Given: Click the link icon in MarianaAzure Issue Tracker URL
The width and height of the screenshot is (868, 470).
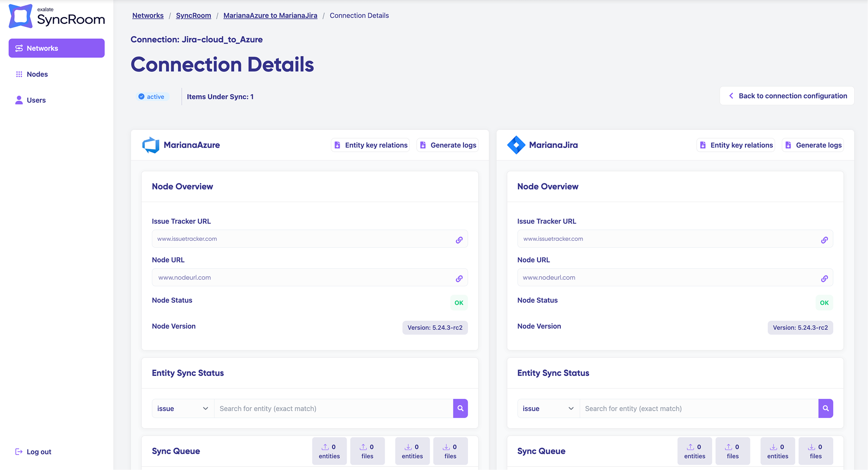Looking at the screenshot, I should pyautogui.click(x=459, y=240).
